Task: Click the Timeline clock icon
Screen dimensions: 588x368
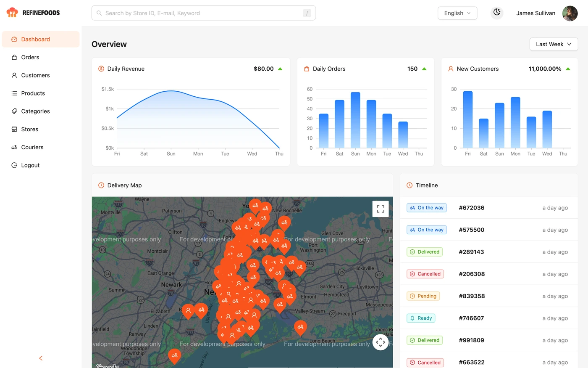Action: pos(409,185)
